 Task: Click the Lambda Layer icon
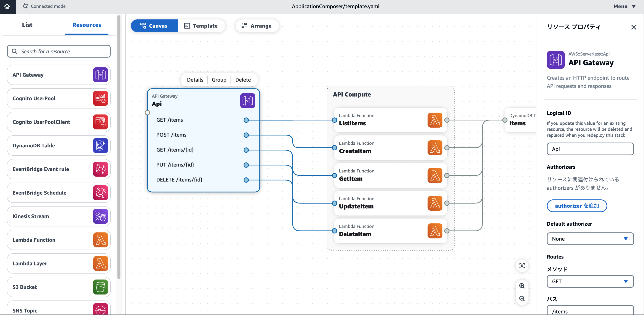point(100,264)
